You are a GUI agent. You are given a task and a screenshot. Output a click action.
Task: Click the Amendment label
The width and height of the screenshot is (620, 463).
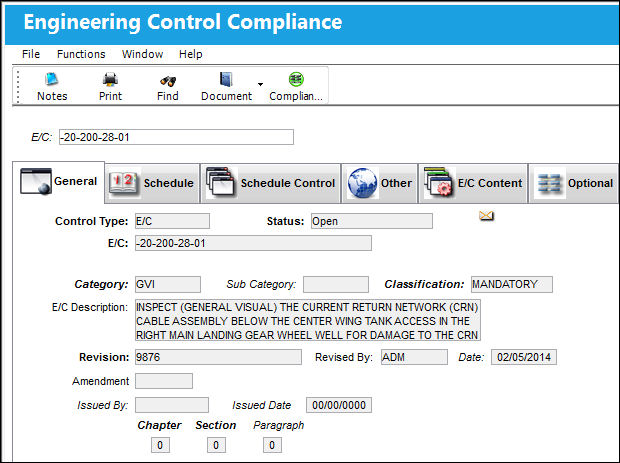100,381
